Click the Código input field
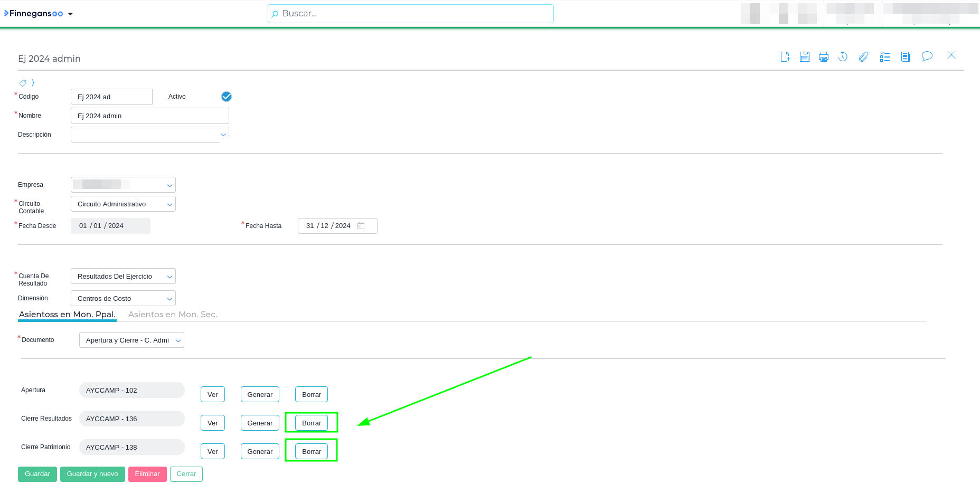The height and width of the screenshot is (484, 980). [x=111, y=97]
